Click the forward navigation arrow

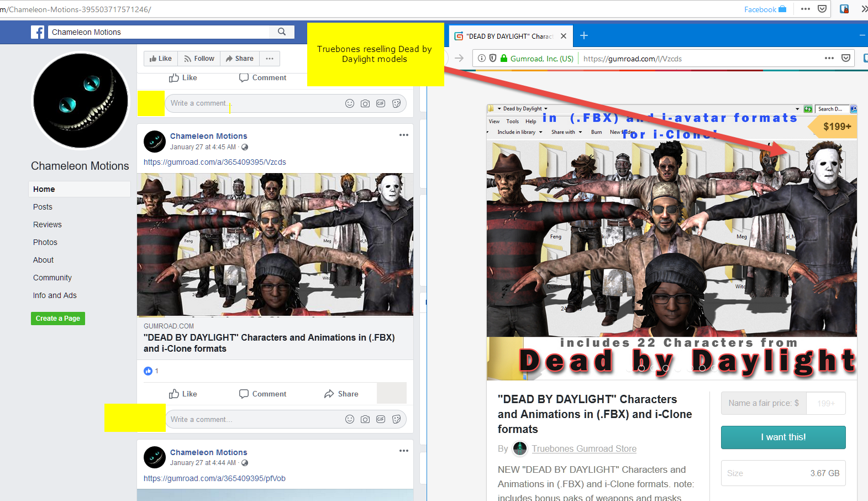pos(459,58)
